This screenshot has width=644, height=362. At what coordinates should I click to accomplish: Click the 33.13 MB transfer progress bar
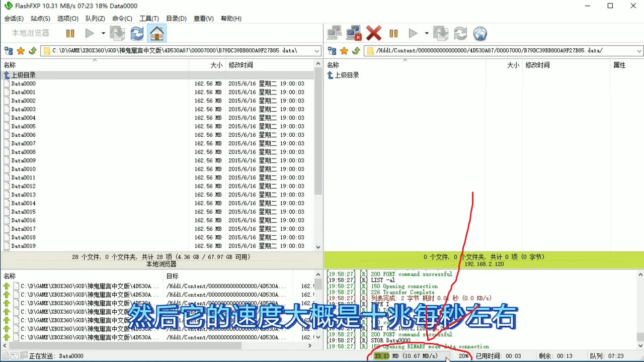[411, 356]
